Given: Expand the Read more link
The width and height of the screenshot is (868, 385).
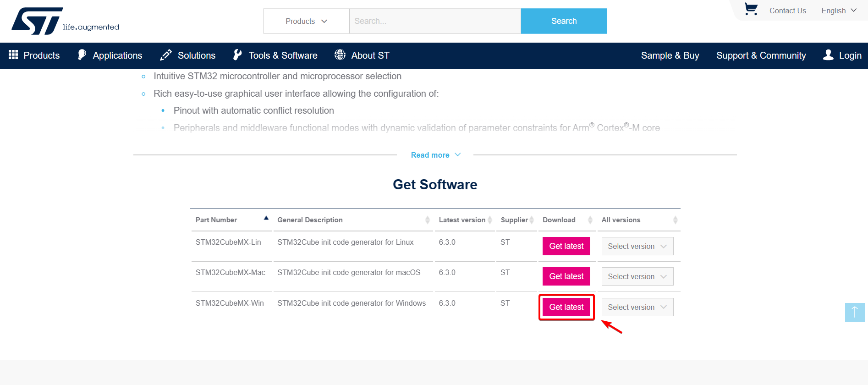Looking at the screenshot, I should [435, 155].
